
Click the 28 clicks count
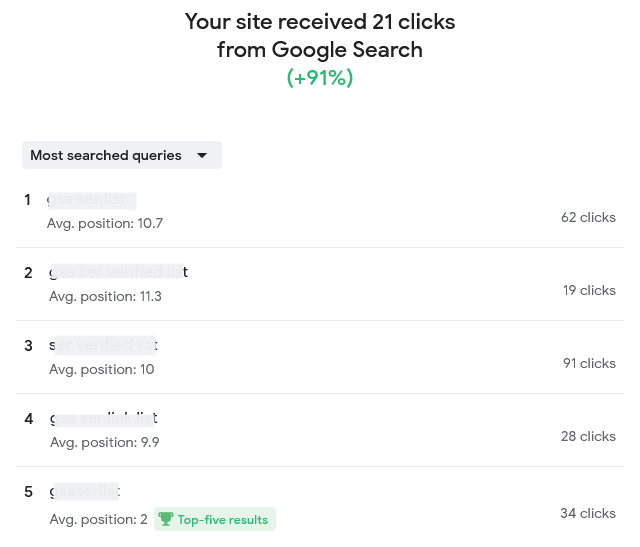tap(588, 436)
